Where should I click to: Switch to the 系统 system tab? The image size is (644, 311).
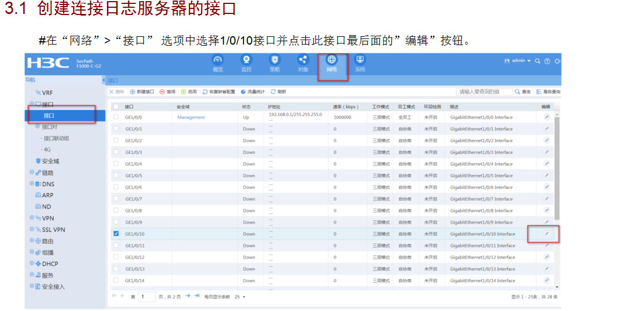[360, 63]
